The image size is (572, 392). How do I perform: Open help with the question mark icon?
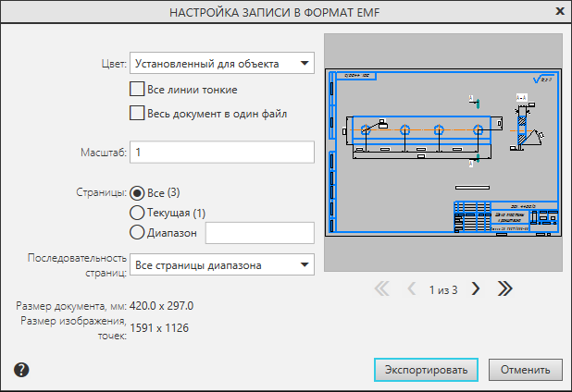click(x=22, y=369)
